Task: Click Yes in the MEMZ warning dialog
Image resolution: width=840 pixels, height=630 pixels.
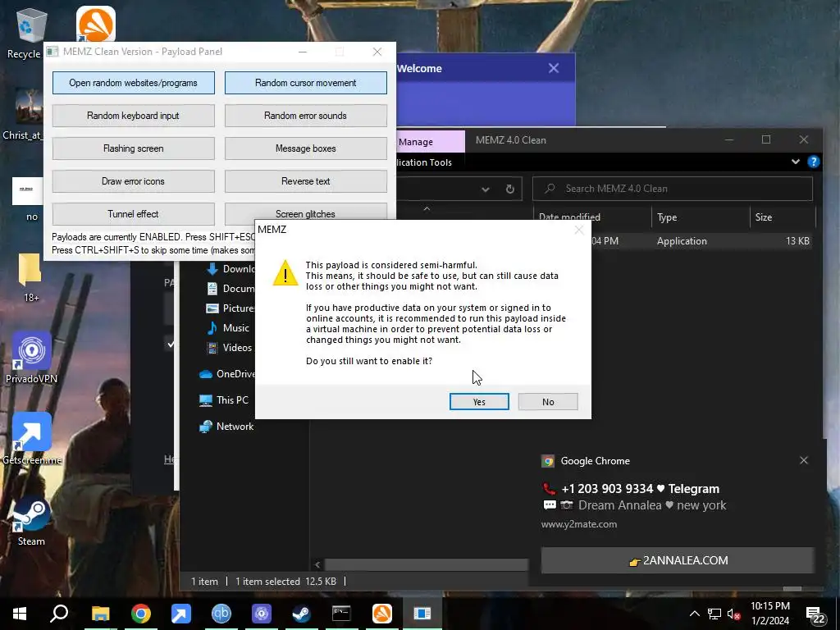Action: tap(479, 402)
